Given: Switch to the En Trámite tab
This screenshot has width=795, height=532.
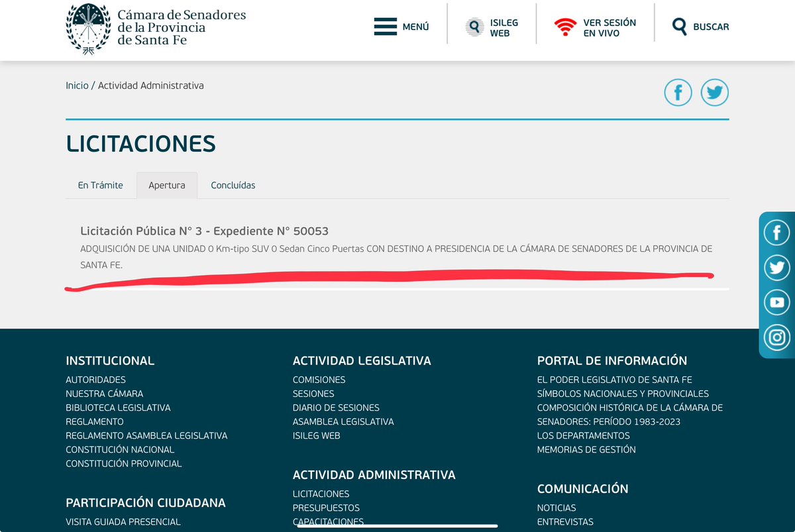Looking at the screenshot, I should [x=101, y=185].
